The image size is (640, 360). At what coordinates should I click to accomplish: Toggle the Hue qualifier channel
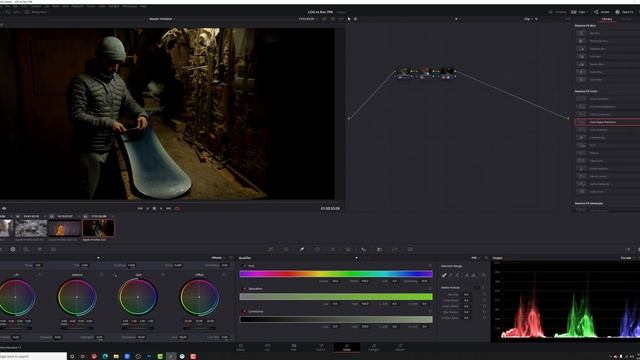[245, 266]
